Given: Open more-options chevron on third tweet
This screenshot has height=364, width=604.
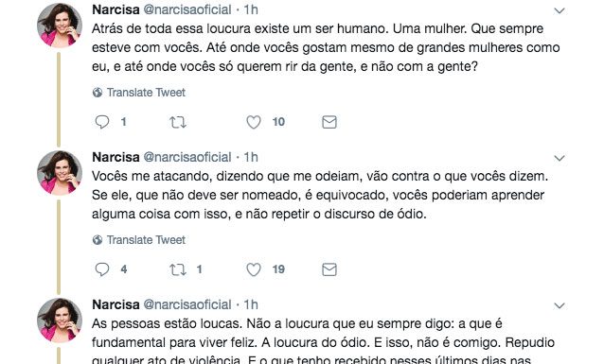Looking at the screenshot, I should pos(560,305).
